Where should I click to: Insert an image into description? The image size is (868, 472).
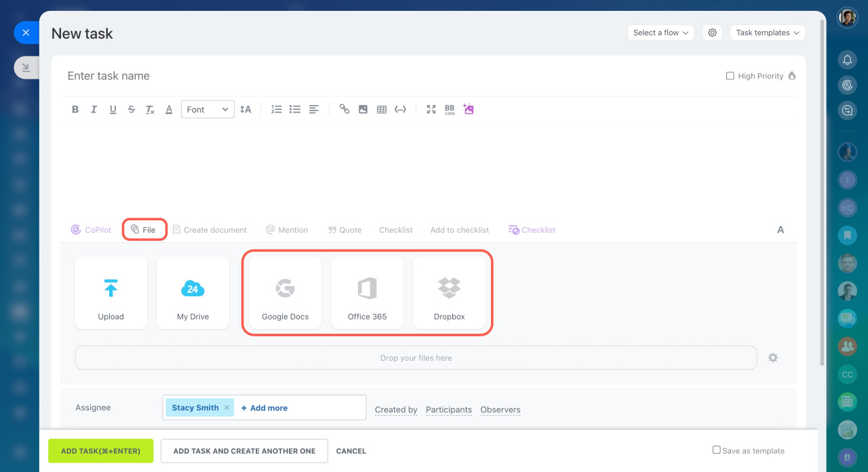363,109
